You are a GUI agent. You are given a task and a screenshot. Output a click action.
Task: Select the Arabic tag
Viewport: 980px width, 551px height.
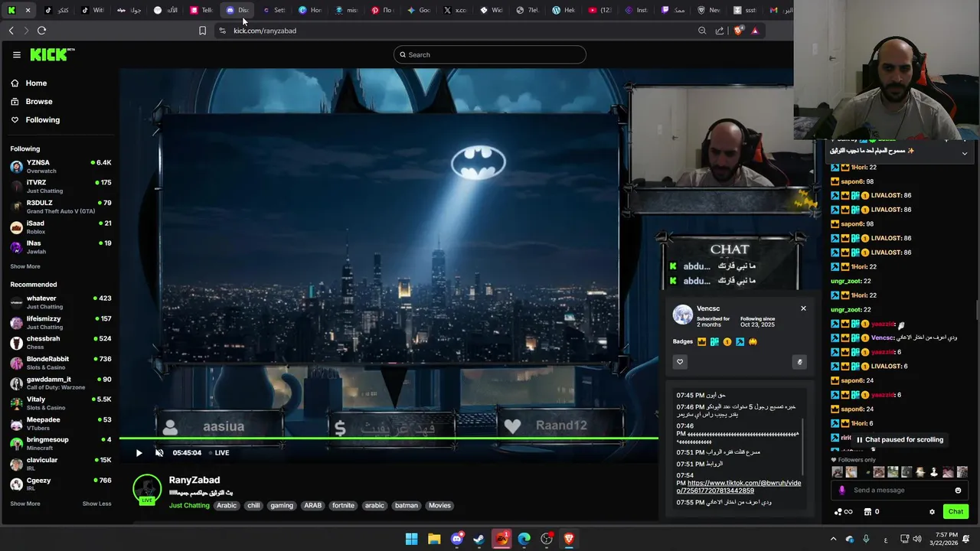(x=227, y=505)
